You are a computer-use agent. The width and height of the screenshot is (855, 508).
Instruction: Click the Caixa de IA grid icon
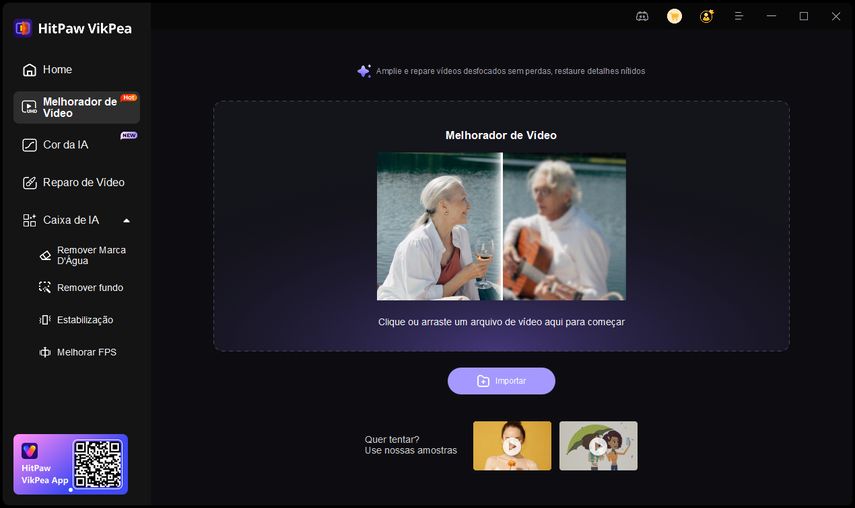[29, 220]
